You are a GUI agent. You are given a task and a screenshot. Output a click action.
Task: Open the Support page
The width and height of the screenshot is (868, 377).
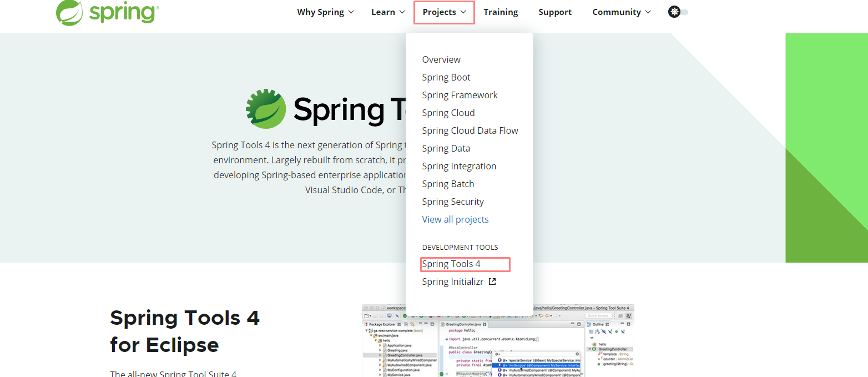pos(555,12)
